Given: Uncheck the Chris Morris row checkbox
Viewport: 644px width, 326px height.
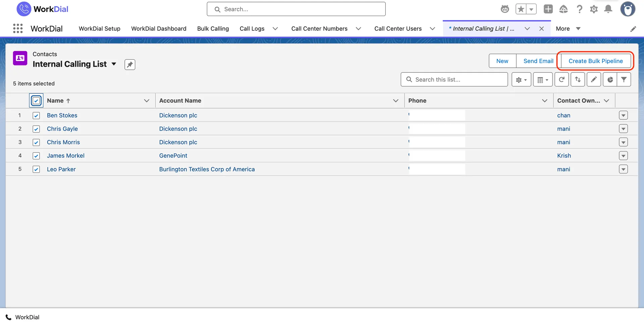Looking at the screenshot, I should click(36, 142).
